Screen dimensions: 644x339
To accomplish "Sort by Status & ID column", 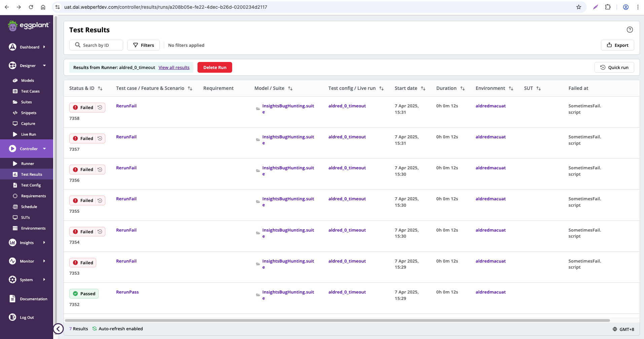I will 100,88.
